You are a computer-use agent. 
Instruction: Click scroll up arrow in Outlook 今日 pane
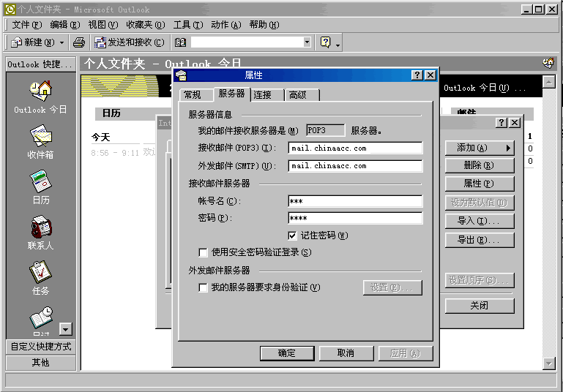[x=549, y=82]
